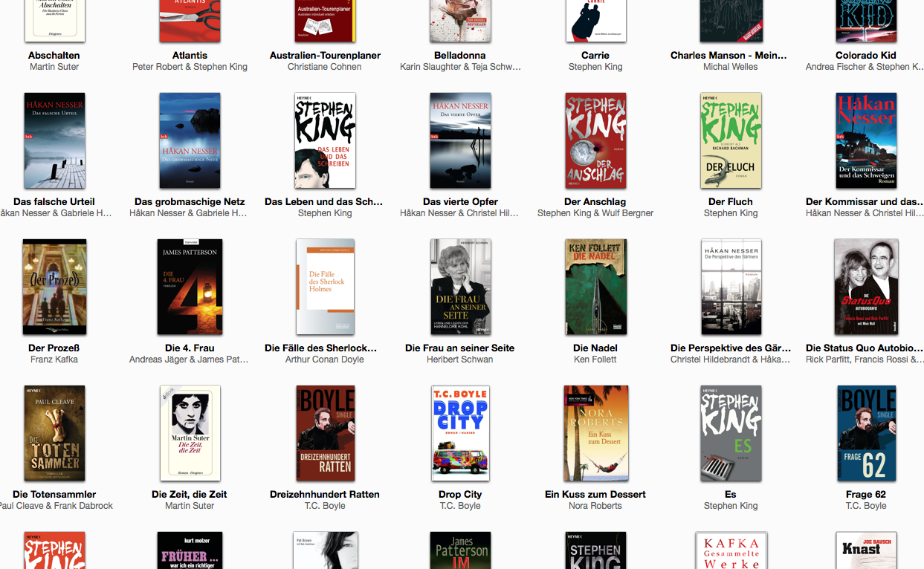Click the "Colorado Kid" title label
924x569 pixels.
coord(866,55)
